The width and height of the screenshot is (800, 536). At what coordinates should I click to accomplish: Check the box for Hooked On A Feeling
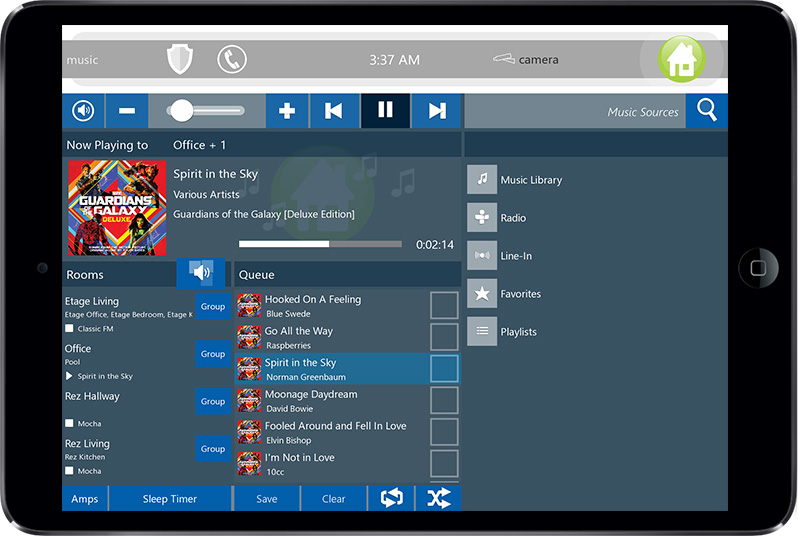(x=444, y=305)
